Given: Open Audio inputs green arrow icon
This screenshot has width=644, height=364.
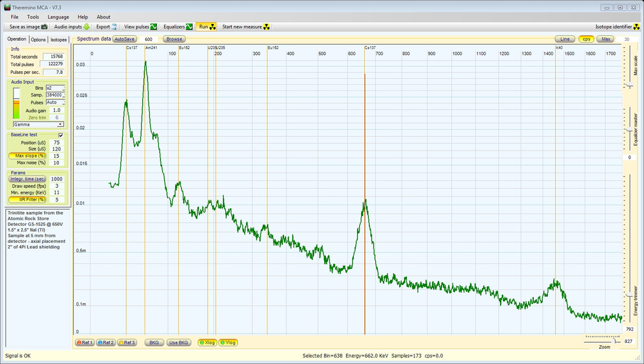Looking at the screenshot, I should pyautogui.click(x=87, y=27).
